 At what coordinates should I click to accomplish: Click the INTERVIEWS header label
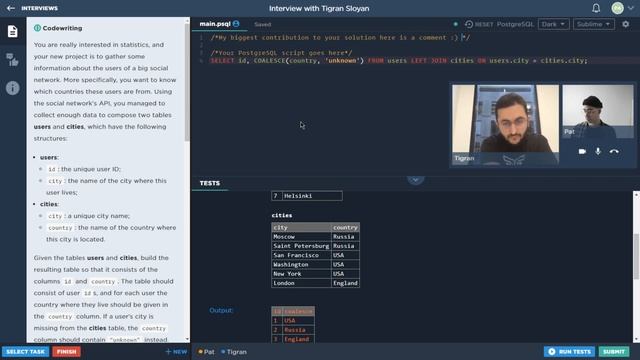tap(40, 8)
